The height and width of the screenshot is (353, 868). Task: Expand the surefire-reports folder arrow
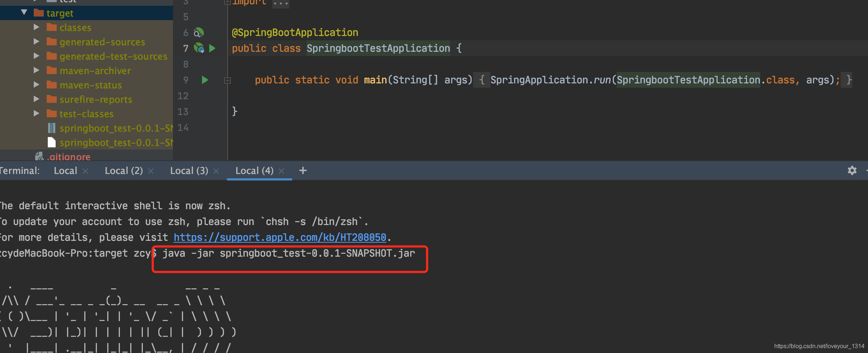point(36,99)
